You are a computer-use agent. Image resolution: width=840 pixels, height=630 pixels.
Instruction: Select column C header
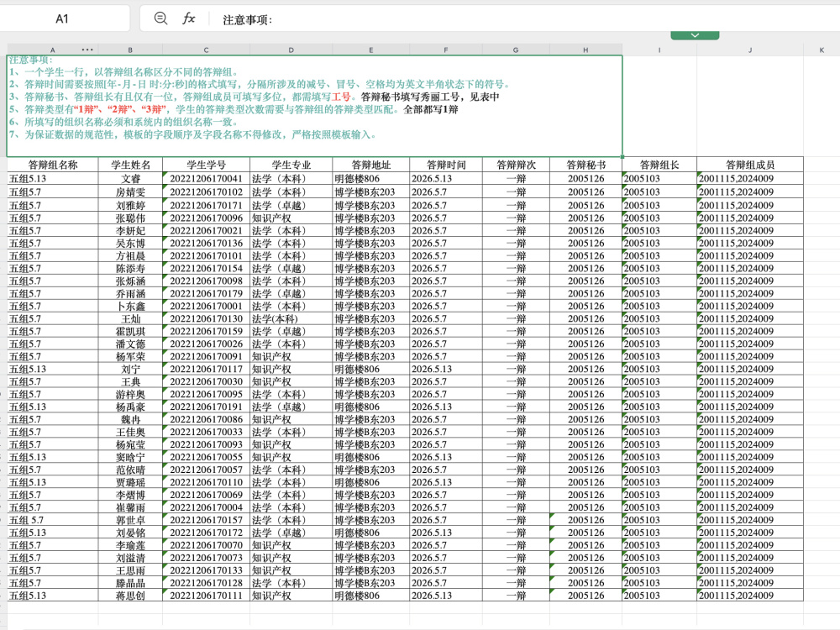[207, 50]
